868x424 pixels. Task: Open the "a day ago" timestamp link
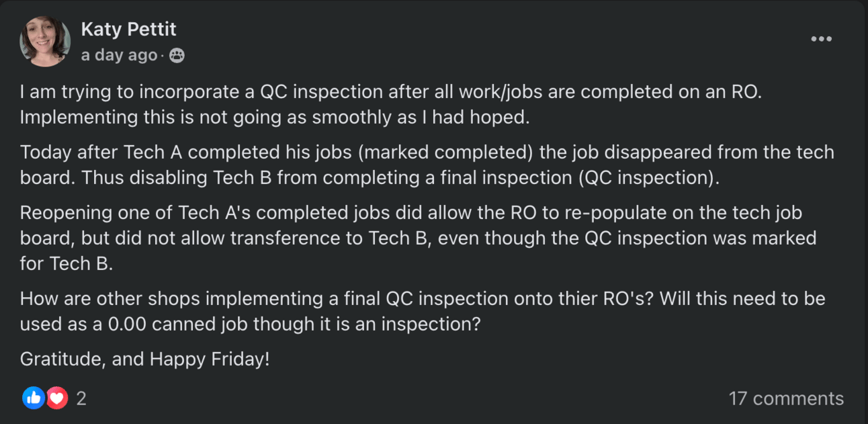[119, 55]
